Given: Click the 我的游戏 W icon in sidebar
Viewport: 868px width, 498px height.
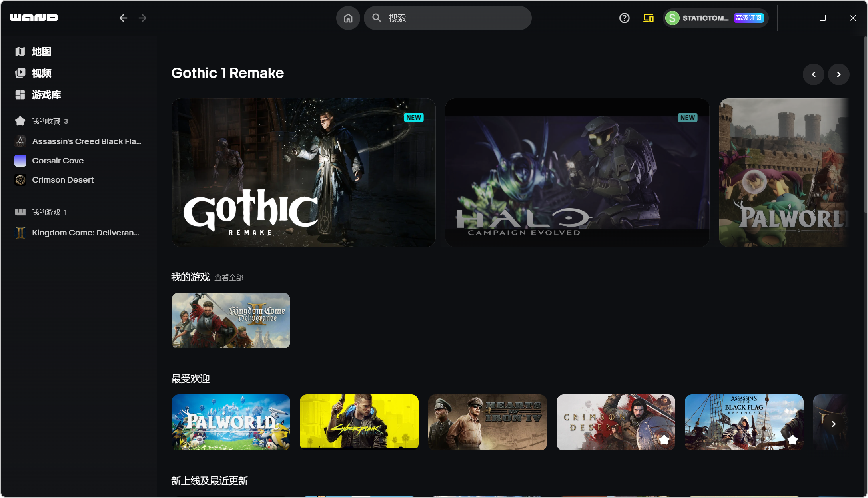Looking at the screenshot, I should tap(20, 212).
